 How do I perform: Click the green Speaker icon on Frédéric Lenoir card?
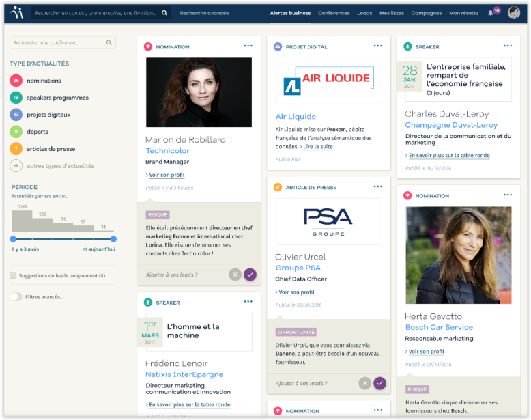tap(148, 302)
